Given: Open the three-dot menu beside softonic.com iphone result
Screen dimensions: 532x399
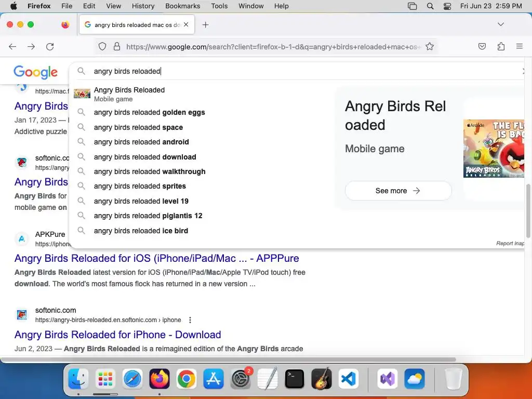Looking at the screenshot, I should point(190,320).
